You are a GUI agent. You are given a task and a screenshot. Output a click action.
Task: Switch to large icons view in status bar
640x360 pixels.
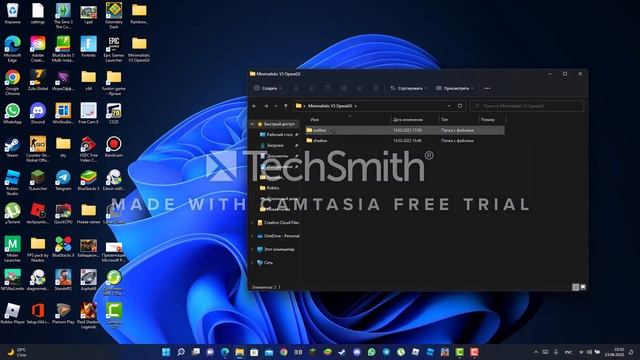(x=583, y=287)
